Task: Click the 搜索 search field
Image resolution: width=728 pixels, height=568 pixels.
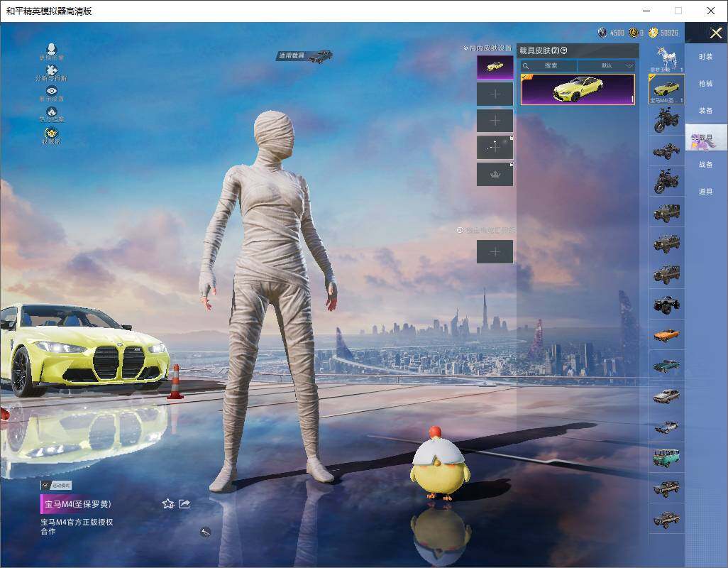Action: (548, 65)
